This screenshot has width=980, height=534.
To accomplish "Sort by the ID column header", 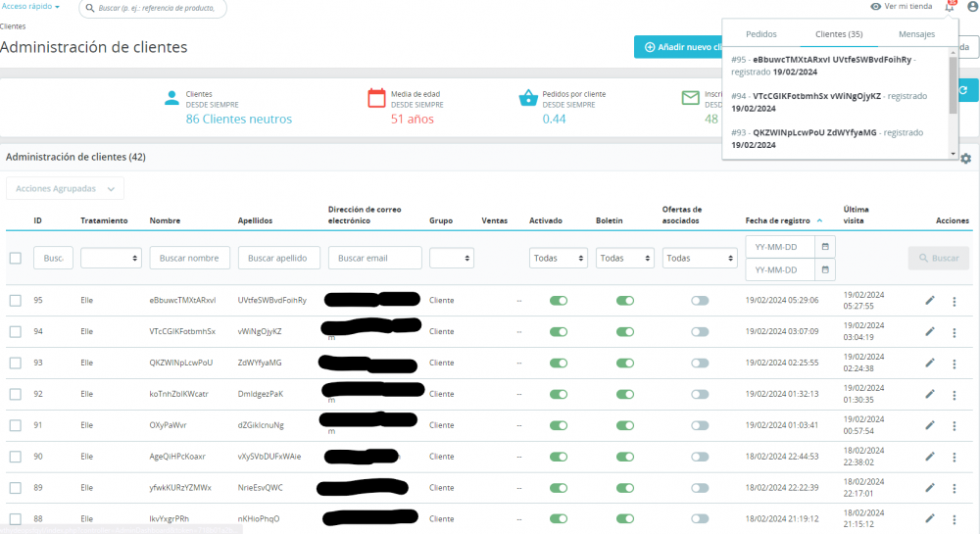I will [37, 220].
